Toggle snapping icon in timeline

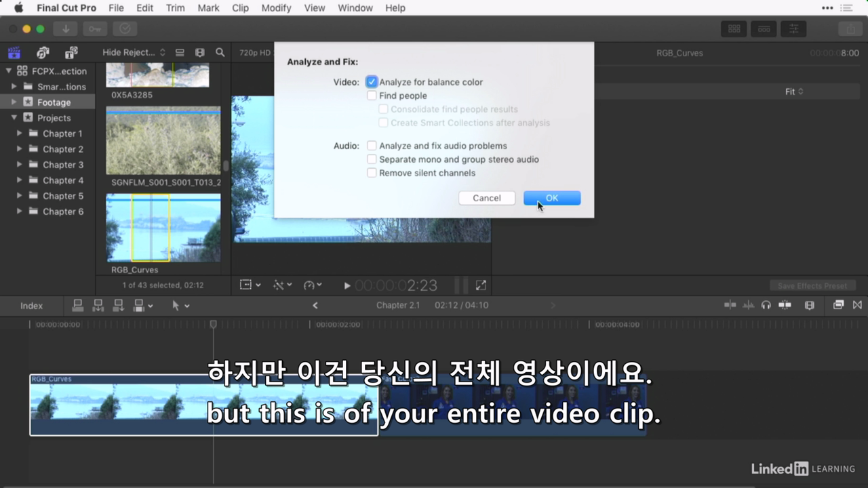tap(785, 305)
